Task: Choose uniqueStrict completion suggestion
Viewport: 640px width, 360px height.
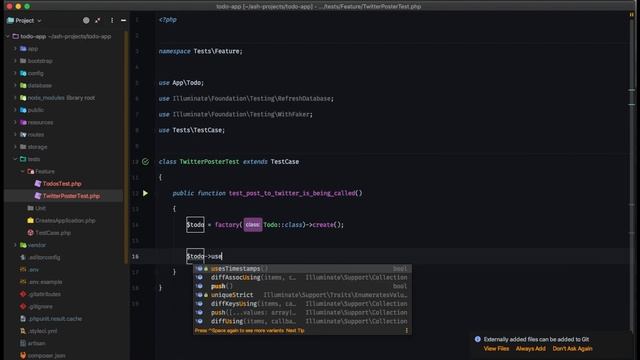Action: click(x=302, y=295)
